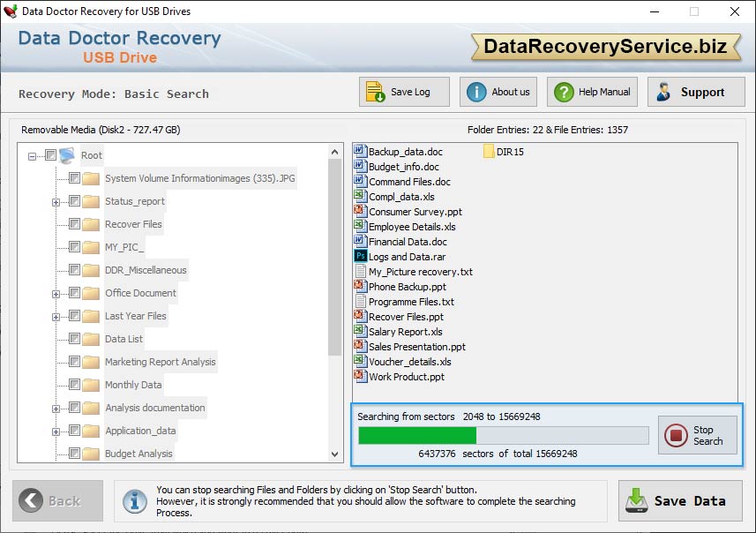Viewport: 756px width, 533px height.
Task: Click the Phone Backup.ppt icon
Action: [360, 287]
